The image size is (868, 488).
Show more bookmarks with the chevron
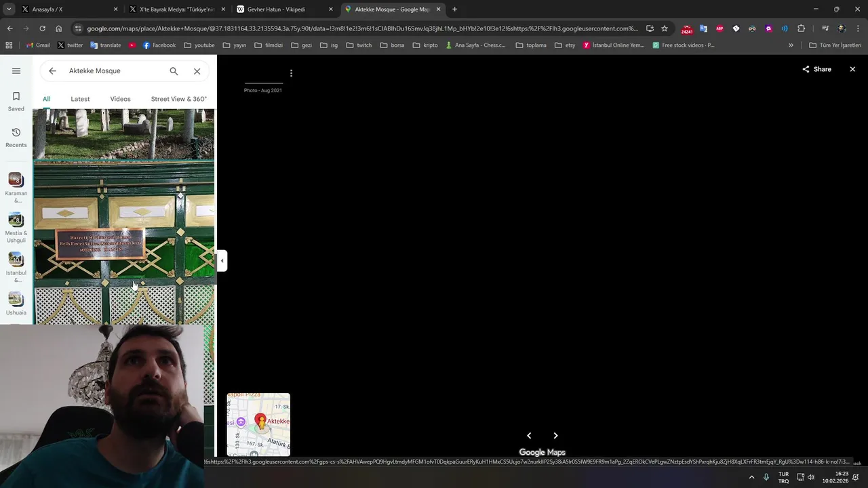pos(791,45)
